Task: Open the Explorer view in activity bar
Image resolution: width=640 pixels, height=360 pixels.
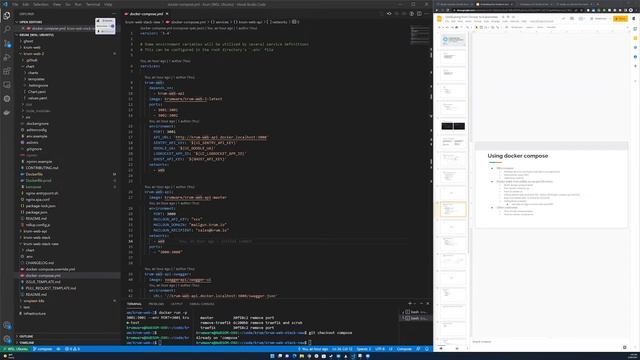Action: (x=7, y=16)
